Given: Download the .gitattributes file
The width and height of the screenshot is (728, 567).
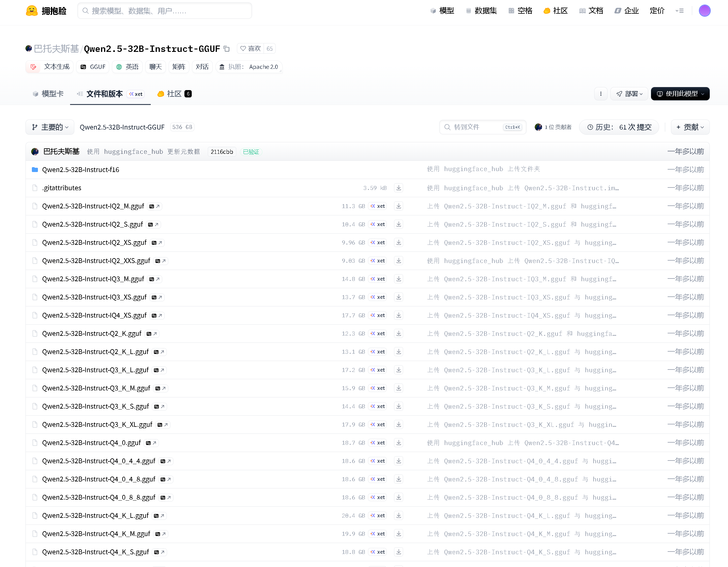Looking at the screenshot, I should coord(398,188).
